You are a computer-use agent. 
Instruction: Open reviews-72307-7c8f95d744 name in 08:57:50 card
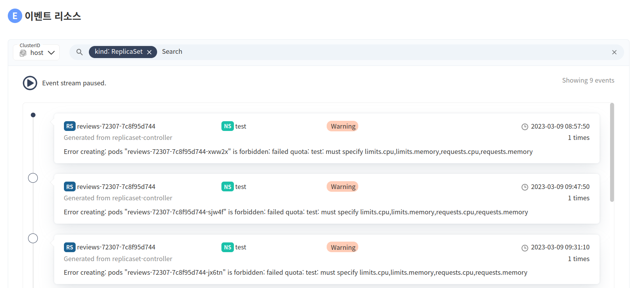pyautogui.click(x=116, y=126)
